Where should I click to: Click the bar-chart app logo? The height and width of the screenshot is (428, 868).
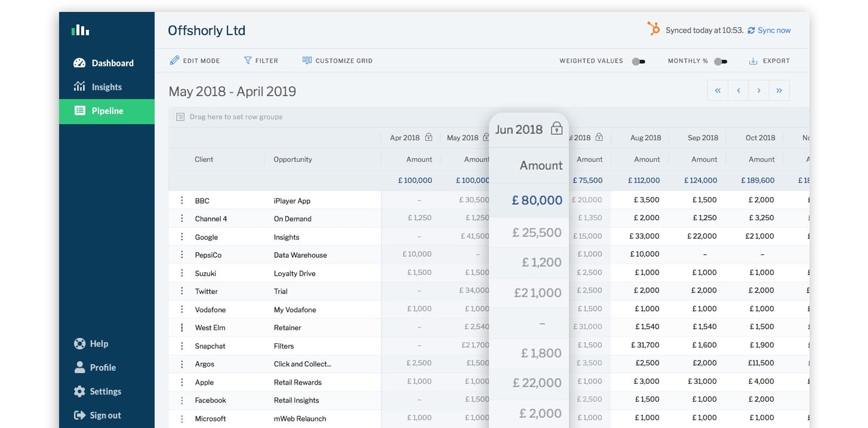(80, 30)
